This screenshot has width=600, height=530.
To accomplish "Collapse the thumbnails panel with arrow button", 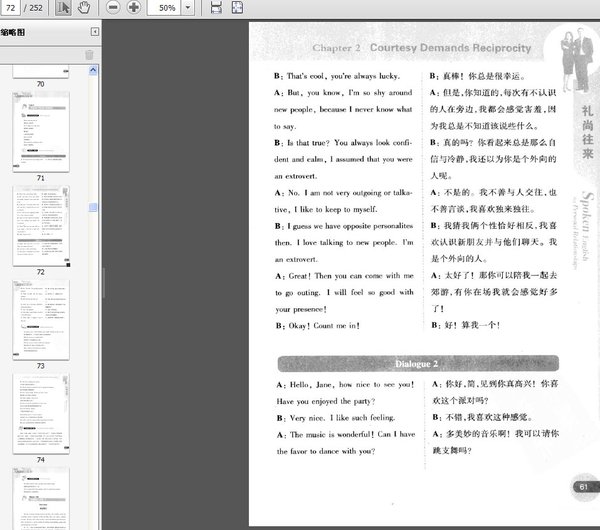I will 95,32.
